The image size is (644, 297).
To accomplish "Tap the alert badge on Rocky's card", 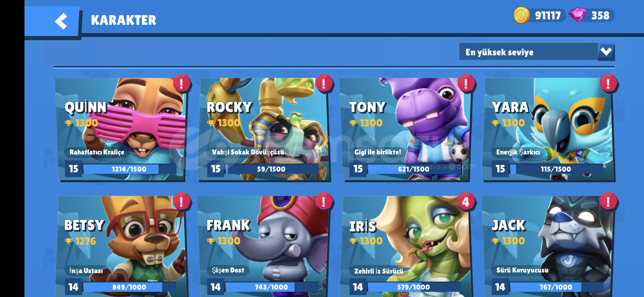I will [x=324, y=83].
